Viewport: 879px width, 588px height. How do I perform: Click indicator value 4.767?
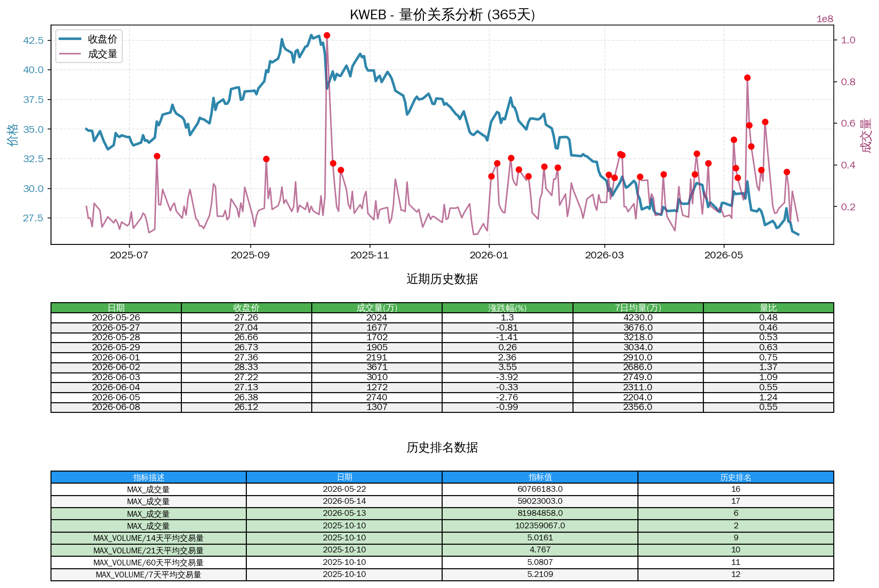[x=540, y=550]
